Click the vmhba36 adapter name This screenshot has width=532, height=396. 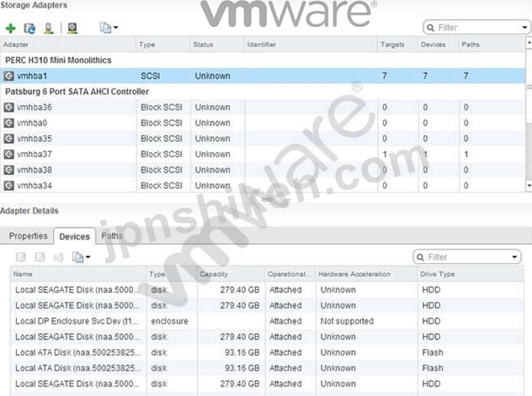click(35, 108)
